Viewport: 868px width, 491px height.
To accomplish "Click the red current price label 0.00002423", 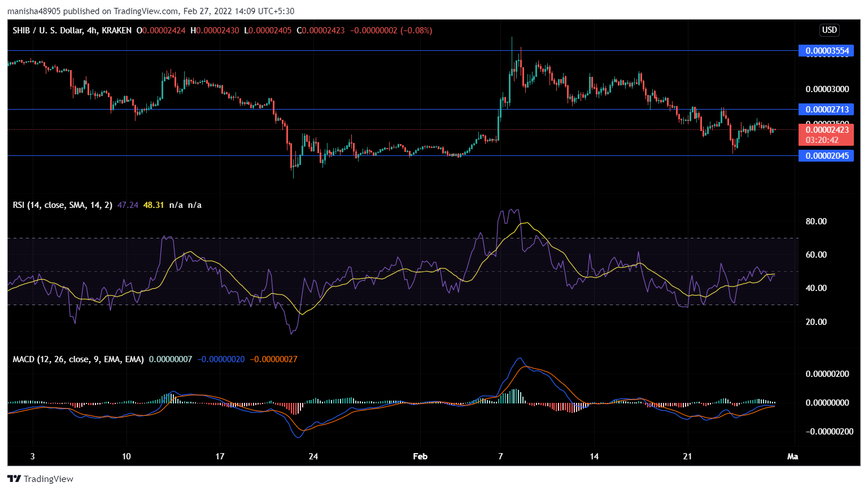I will pyautogui.click(x=827, y=130).
